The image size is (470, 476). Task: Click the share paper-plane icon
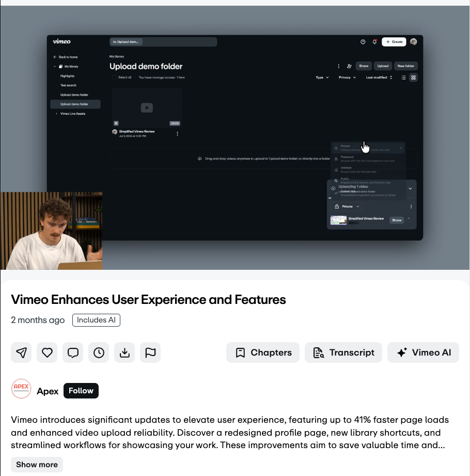point(21,352)
